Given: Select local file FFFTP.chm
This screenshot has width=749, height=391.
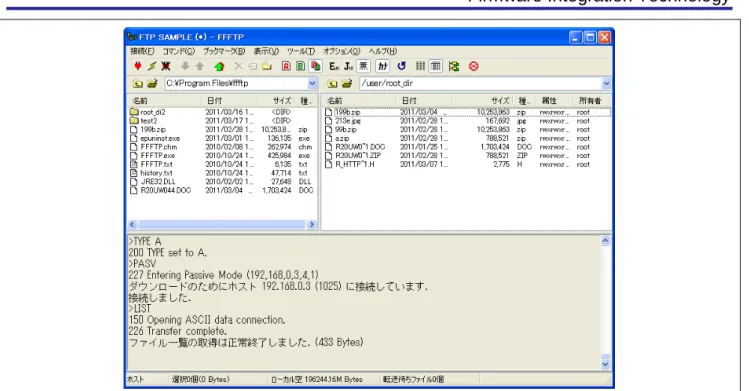Looking at the screenshot, I should pyautogui.click(x=159, y=147).
